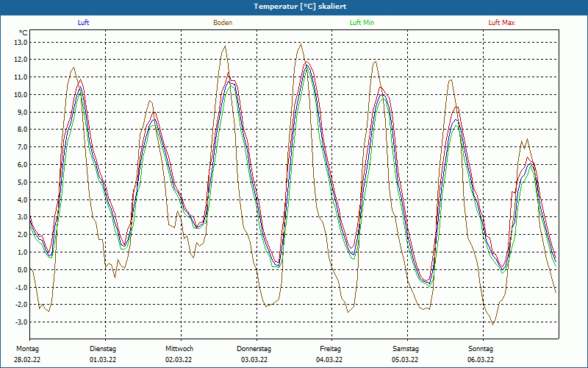Click the '03.03.22' date label
588x368 pixels.
pos(254,360)
